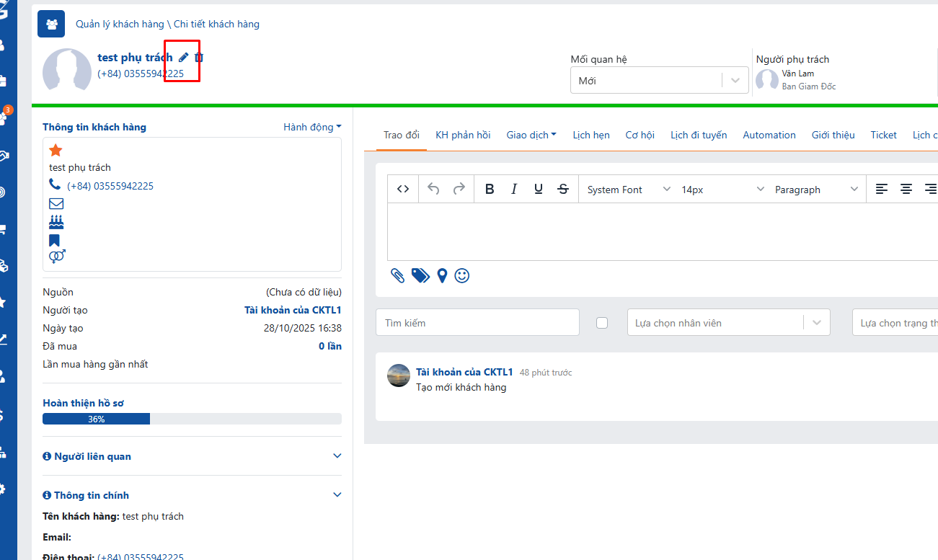938x560 pixels.
Task: Click the trash delete icon beside customer name
Action: point(199,58)
